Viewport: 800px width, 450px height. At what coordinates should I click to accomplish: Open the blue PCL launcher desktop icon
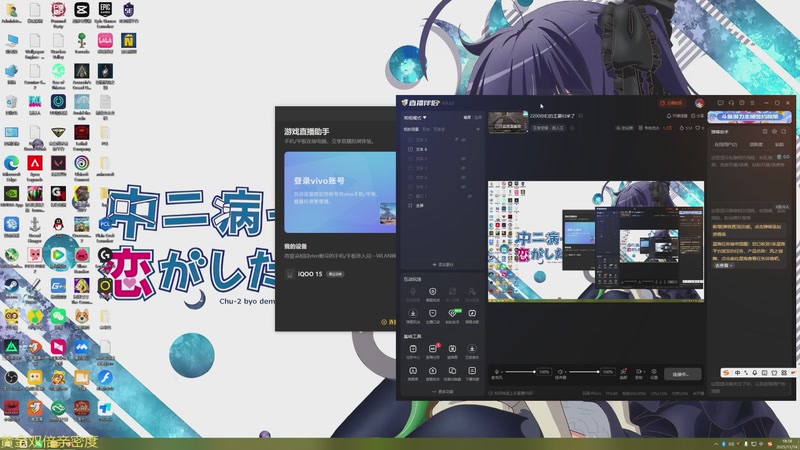point(105,228)
